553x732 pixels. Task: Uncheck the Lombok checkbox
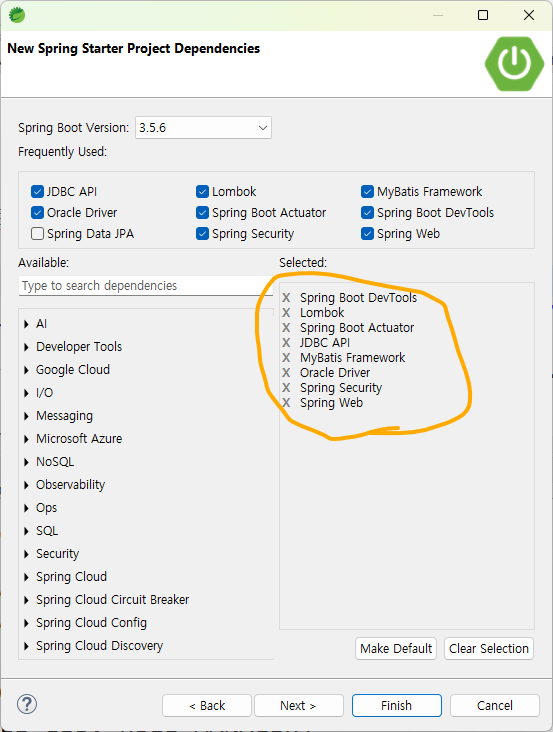[x=203, y=191]
